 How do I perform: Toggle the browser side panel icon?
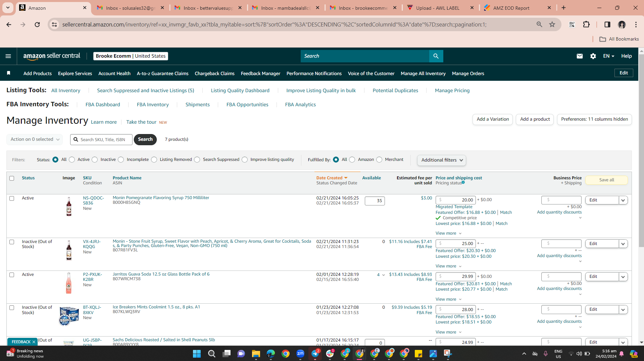coord(607,24)
